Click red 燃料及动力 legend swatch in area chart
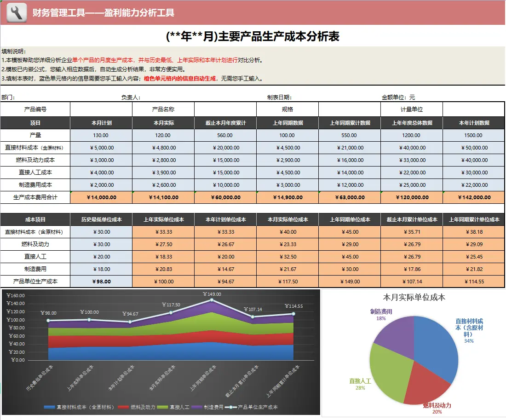 point(123,407)
